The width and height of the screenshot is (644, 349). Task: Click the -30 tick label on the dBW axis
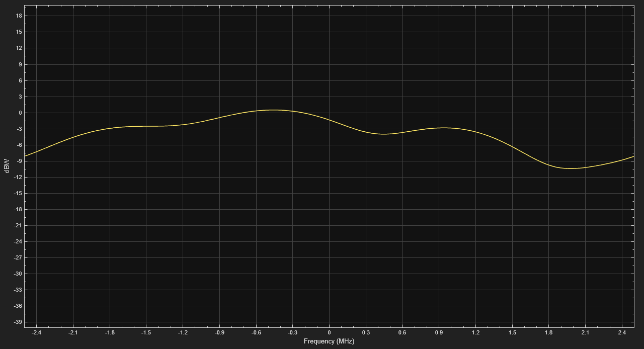tap(18, 274)
